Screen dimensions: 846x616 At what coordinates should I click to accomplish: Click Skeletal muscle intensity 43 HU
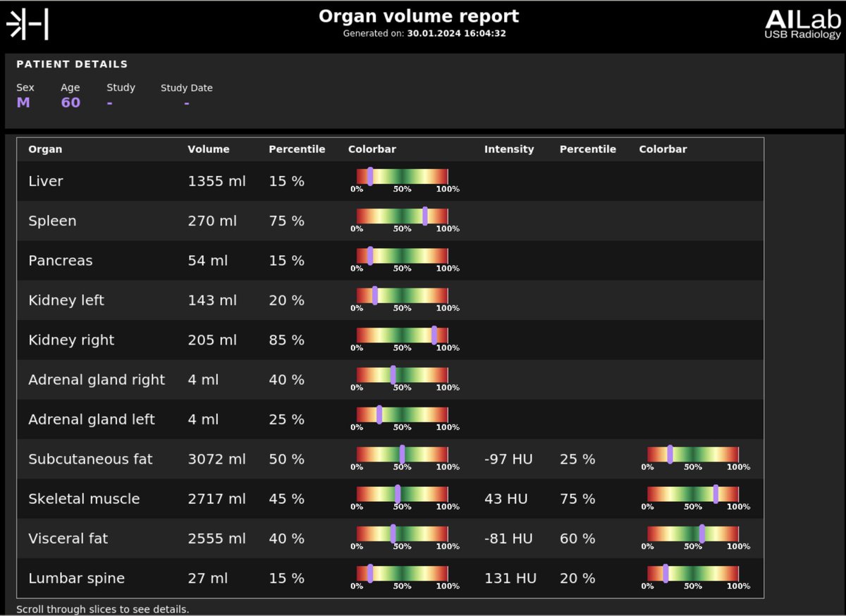(x=505, y=498)
